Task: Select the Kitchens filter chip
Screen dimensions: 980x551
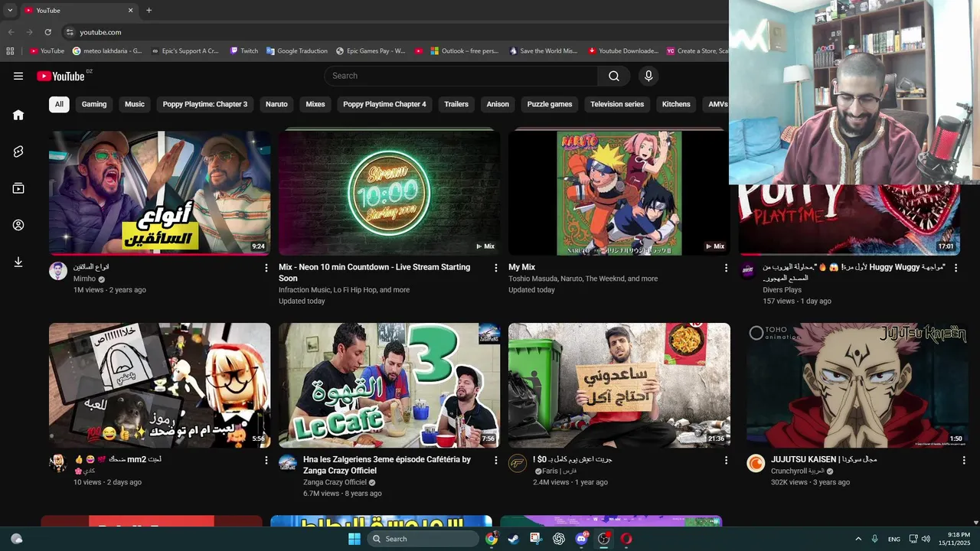Action: [676, 104]
